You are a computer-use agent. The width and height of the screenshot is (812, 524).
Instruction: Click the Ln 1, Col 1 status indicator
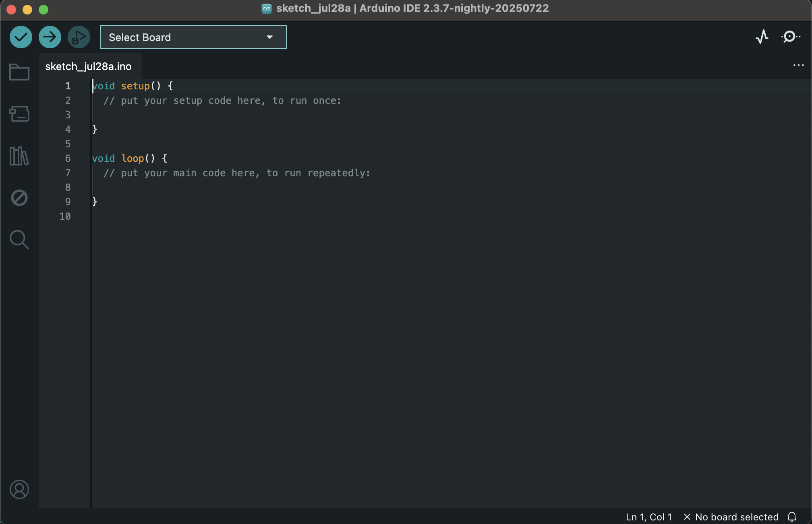tap(648, 517)
